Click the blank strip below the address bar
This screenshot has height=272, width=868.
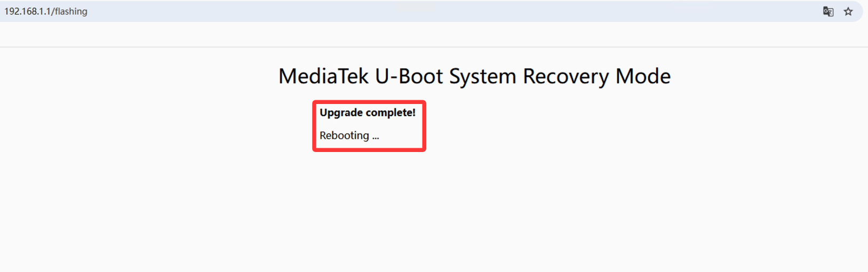tap(427, 35)
